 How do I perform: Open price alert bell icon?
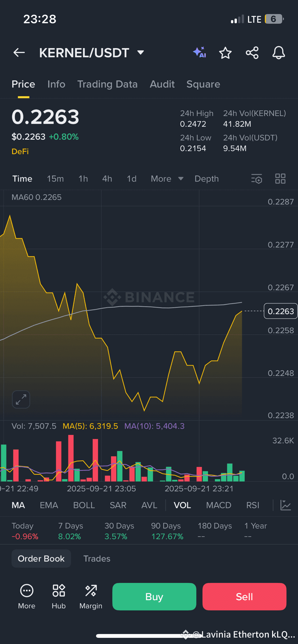click(x=278, y=53)
